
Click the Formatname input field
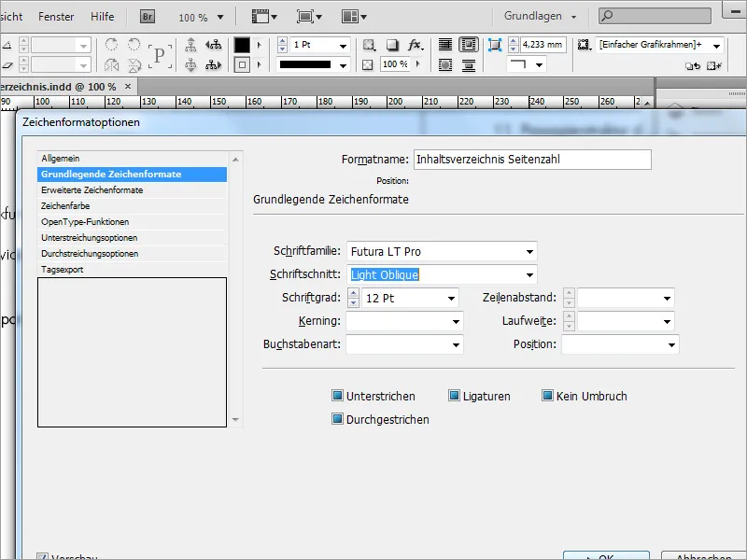click(x=532, y=160)
